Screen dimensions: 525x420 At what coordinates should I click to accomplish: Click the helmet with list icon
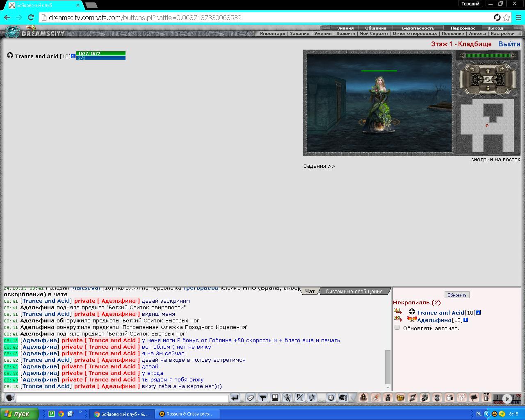pyautogui.click(x=343, y=397)
